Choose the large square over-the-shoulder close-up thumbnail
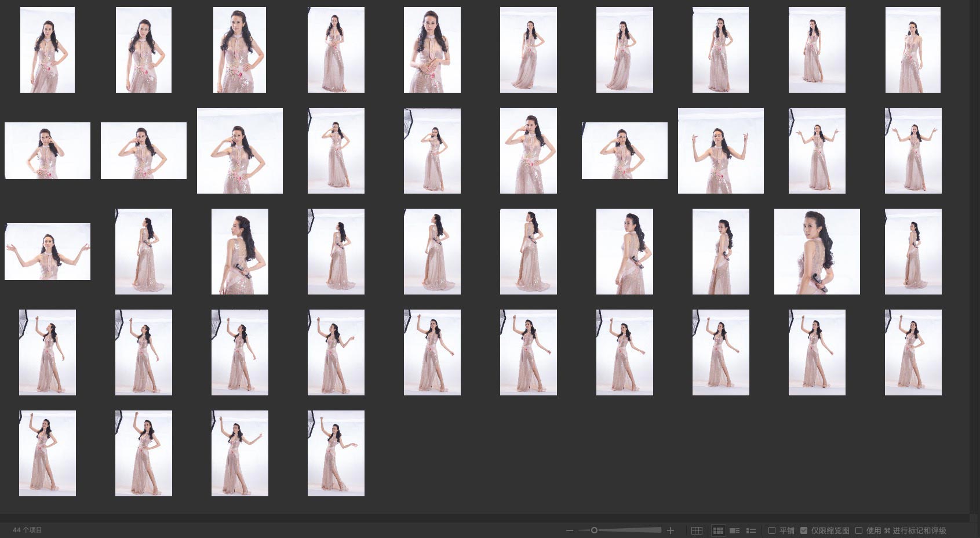The height and width of the screenshot is (538, 980). tap(817, 252)
